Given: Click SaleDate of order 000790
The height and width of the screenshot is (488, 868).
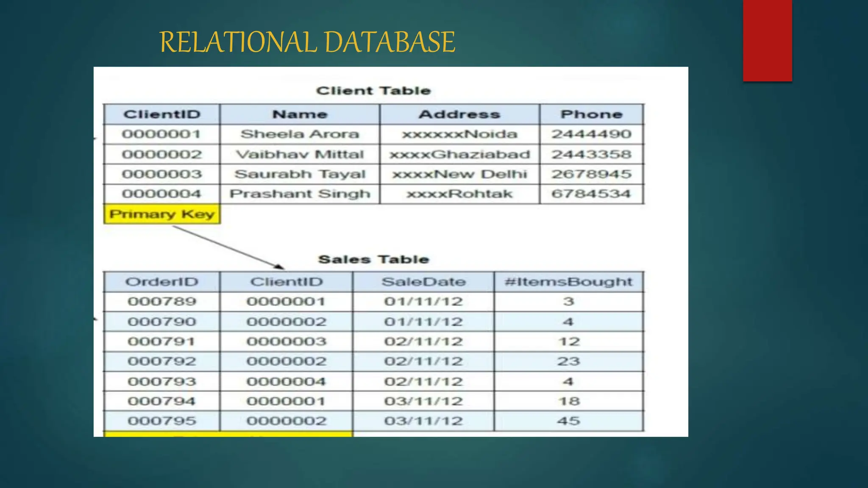Looking at the screenshot, I should (423, 322).
